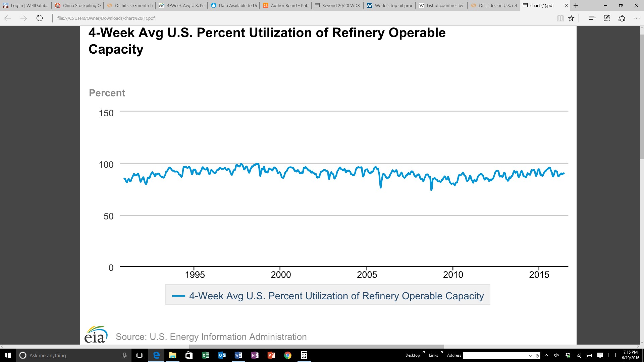Viewport: 644px width, 362px height.
Task: Toggle speaker mute in system tray
Action: tap(557, 355)
